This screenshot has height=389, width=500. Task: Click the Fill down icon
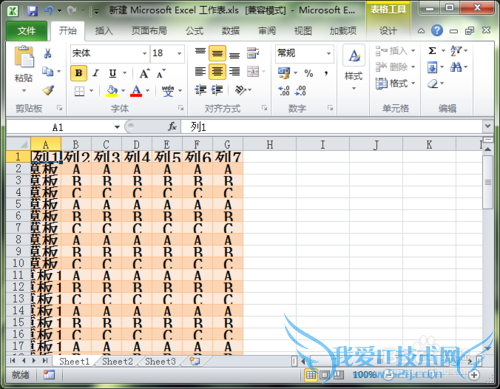tap(432, 67)
